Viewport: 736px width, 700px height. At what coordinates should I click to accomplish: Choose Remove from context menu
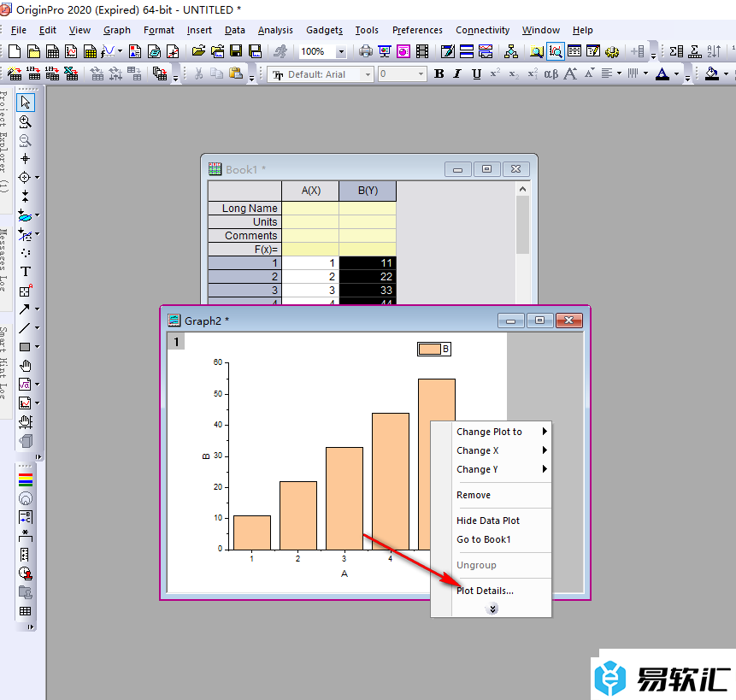[474, 495]
